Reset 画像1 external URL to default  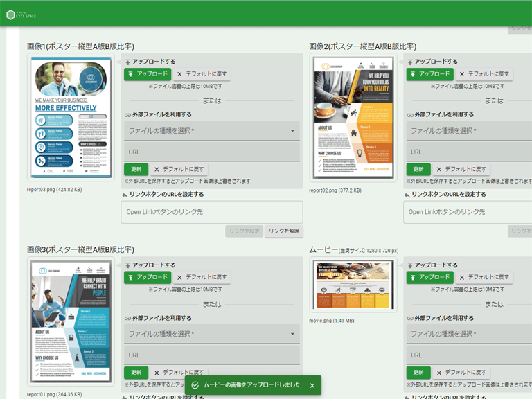click(179, 169)
